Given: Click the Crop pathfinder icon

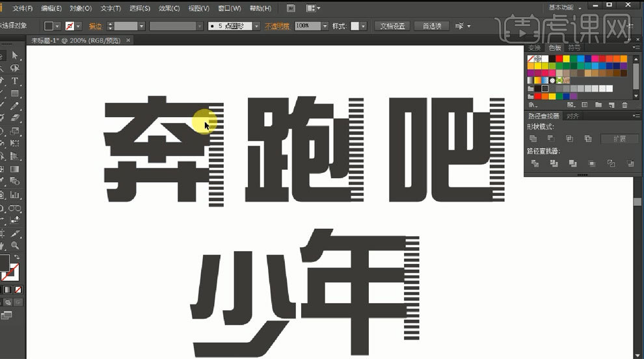Looking at the screenshot, I should tap(592, 163).
